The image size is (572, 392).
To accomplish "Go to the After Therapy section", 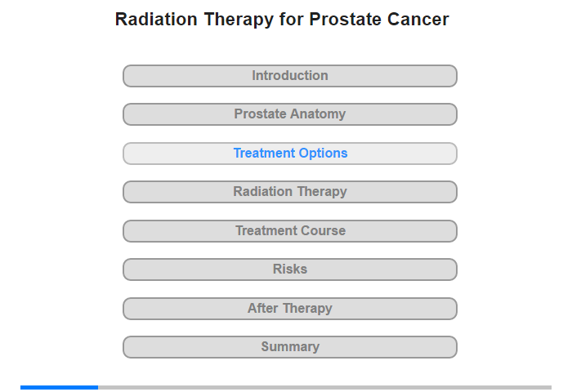I will pos(290,309).
